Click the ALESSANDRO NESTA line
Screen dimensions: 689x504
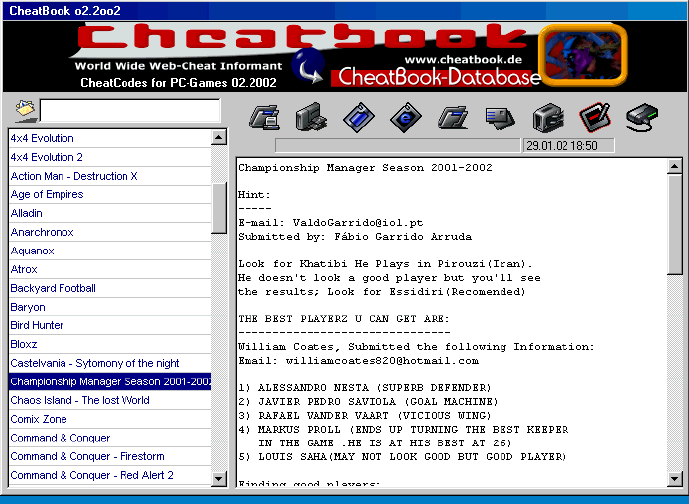pyautogui.click(x=365, y=388)
